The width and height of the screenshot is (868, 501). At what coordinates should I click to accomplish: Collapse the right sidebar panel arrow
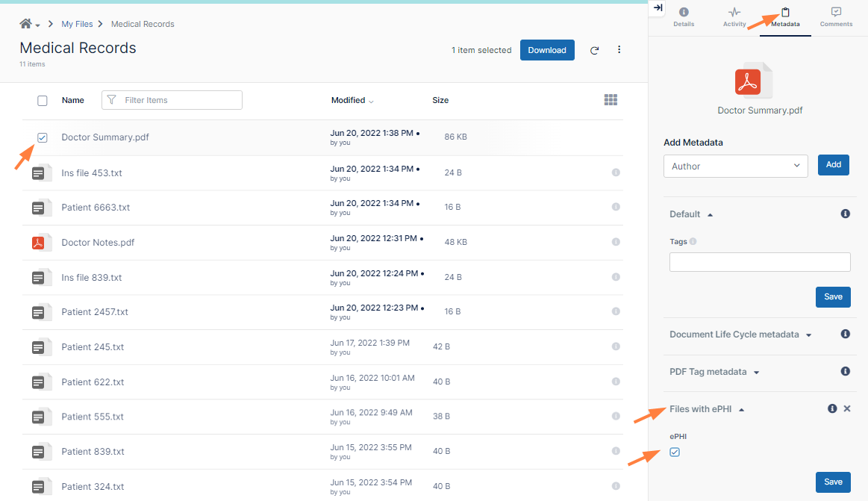658,7
